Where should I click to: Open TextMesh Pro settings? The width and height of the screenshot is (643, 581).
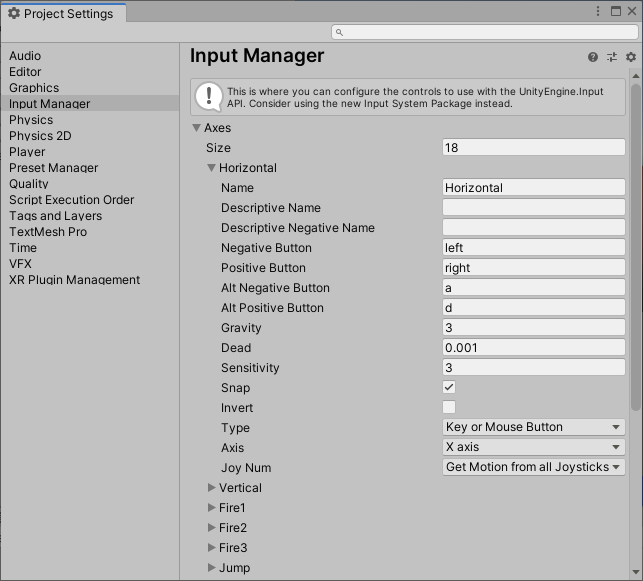point(90,232)
